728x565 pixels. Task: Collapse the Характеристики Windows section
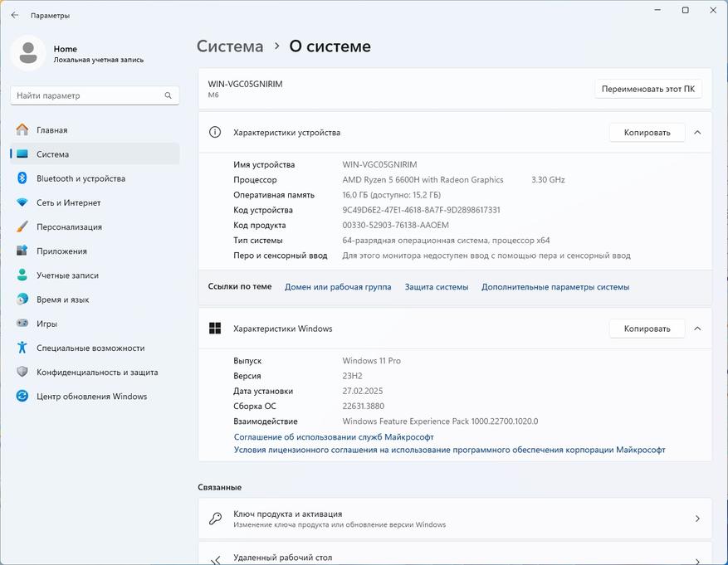[x=697, y=329]
